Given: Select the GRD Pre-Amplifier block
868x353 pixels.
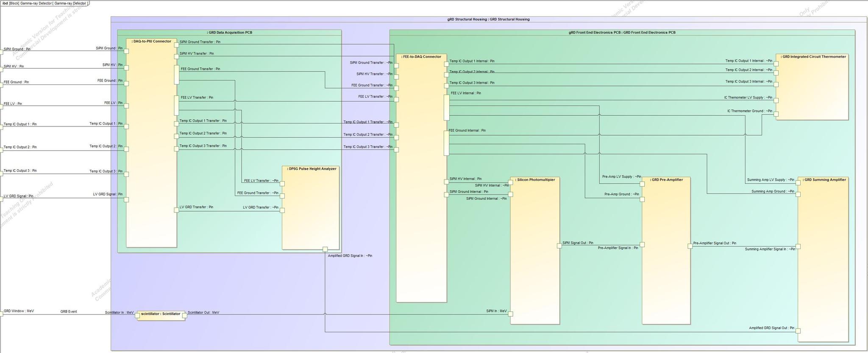Looking at the screenshot, I should [x=666, y=250].
